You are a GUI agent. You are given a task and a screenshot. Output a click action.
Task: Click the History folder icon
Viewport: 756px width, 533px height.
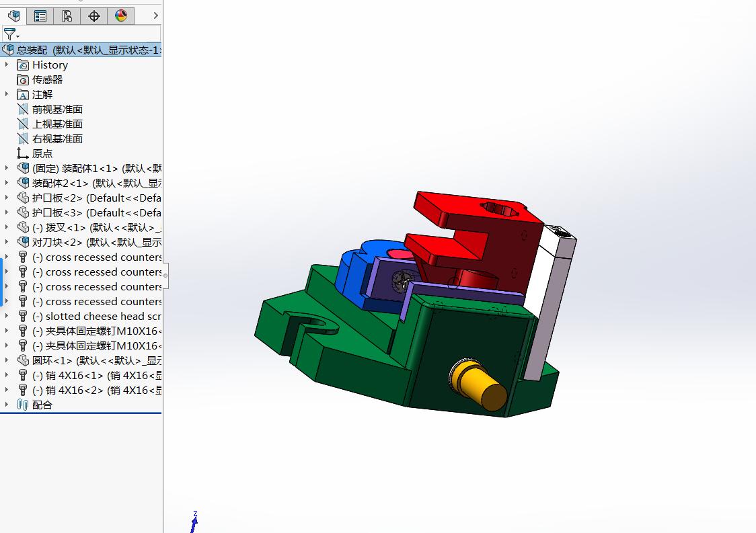coord(22,65)
